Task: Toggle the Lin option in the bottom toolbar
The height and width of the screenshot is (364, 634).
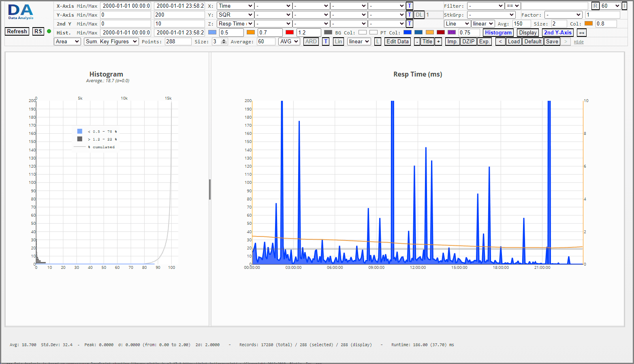Action: click(338, 41)
